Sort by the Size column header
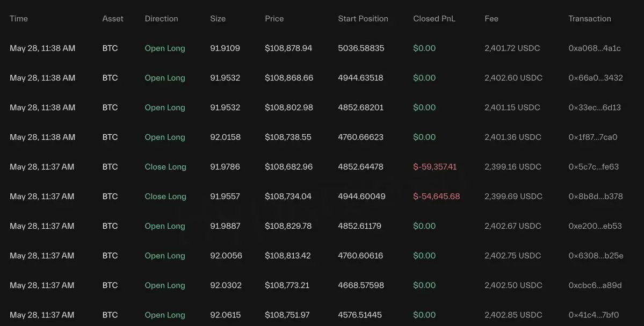This screenshot has height=326, width=644. pos(218,18)
